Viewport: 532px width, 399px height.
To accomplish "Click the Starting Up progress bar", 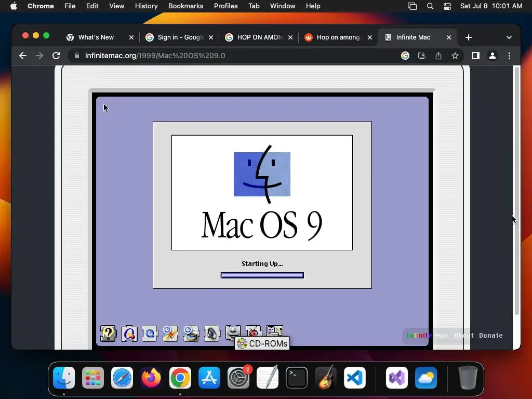I will [262, 275].
